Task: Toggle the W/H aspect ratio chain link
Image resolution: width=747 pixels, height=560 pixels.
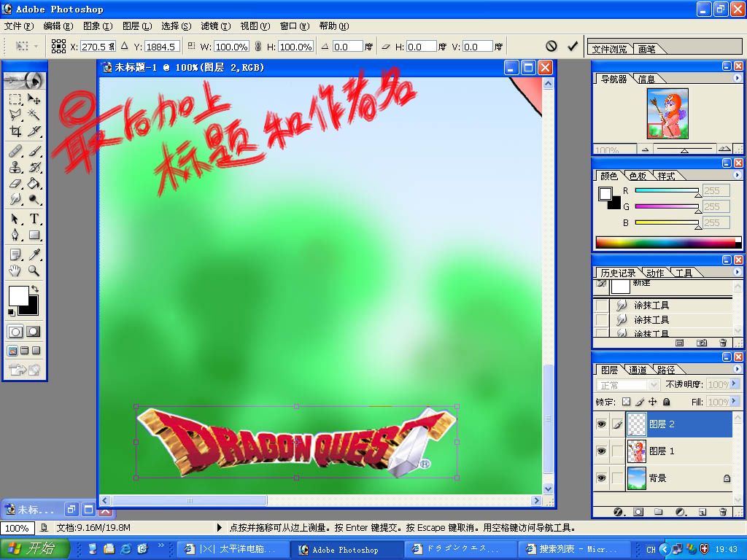Action: (258, 46)
